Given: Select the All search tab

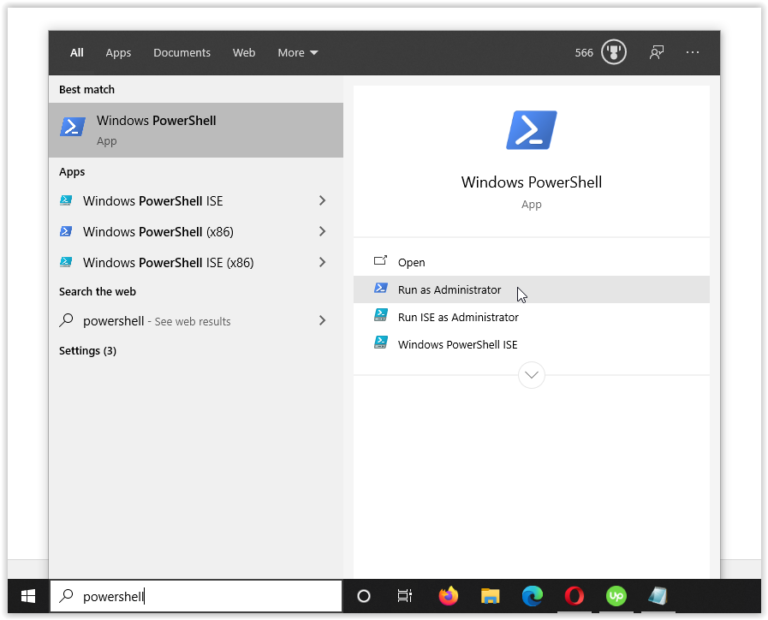Looking at the screenshot, I should click(77, 52).
